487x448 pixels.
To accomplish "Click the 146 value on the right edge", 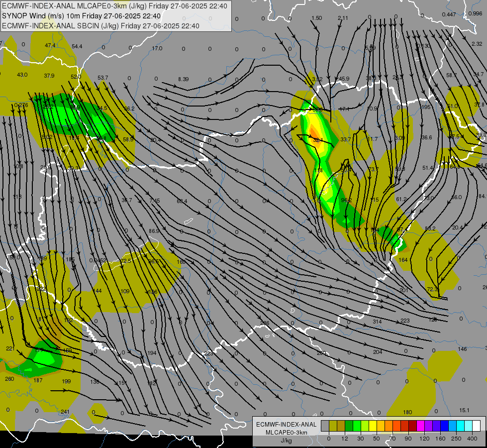I will (462, 349).
